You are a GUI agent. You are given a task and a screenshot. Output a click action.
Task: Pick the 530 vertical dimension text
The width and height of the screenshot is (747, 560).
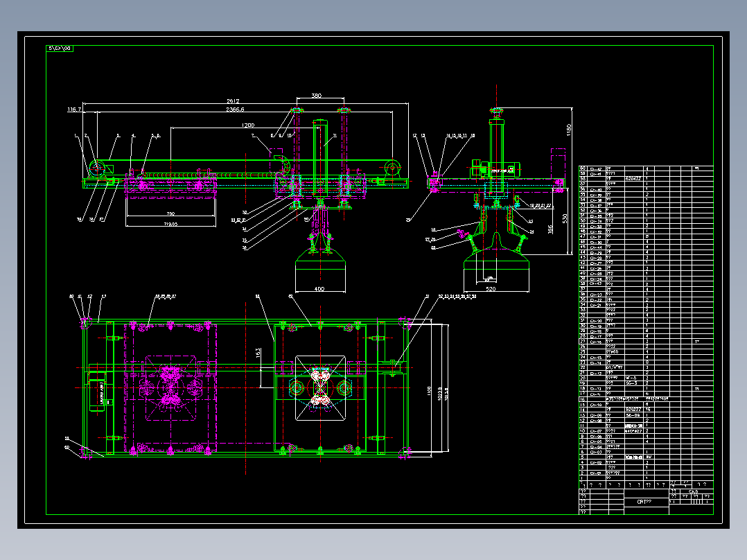tap(565, 218)
